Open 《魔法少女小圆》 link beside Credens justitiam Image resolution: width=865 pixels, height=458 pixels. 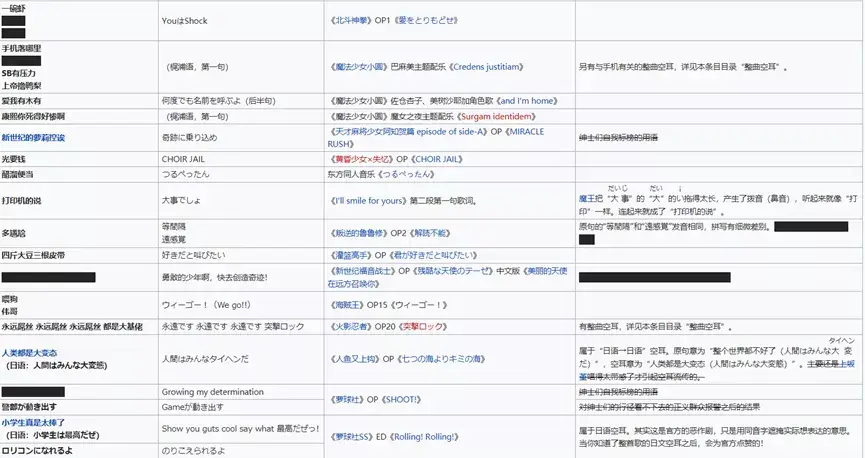359,67
